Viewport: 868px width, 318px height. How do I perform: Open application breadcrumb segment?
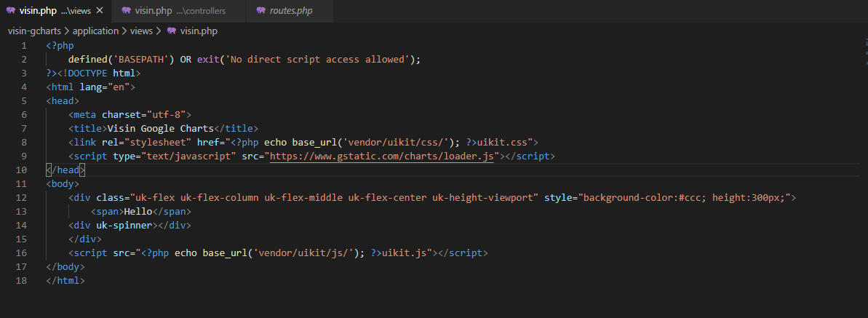tap(95, 31)
